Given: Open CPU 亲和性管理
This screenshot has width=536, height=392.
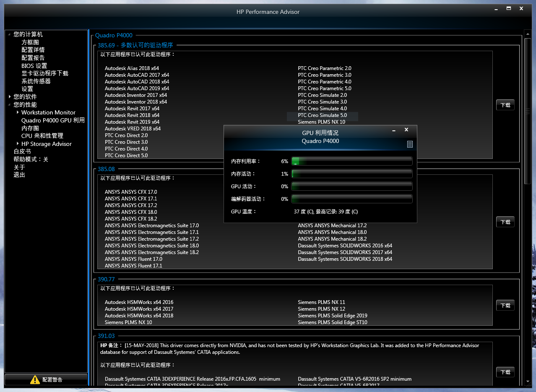Looking at the screenshot, I should coord(42,136).
